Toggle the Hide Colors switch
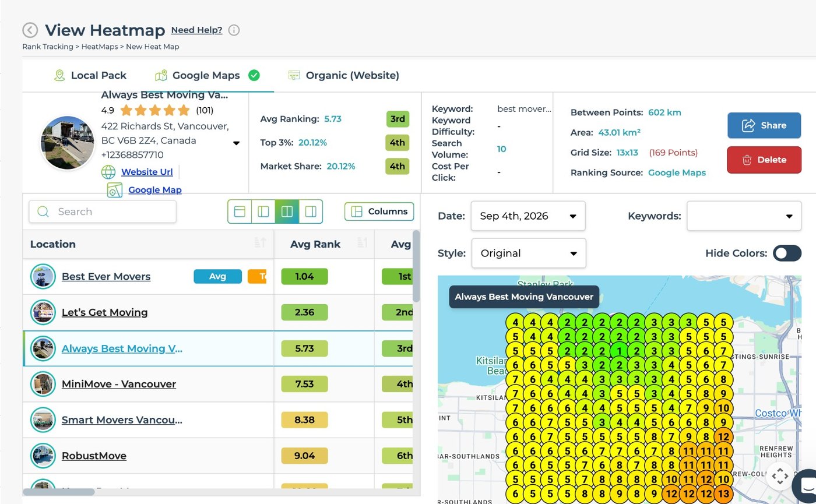The height and width of the screenshot is (504, 816). coord(787,253)
